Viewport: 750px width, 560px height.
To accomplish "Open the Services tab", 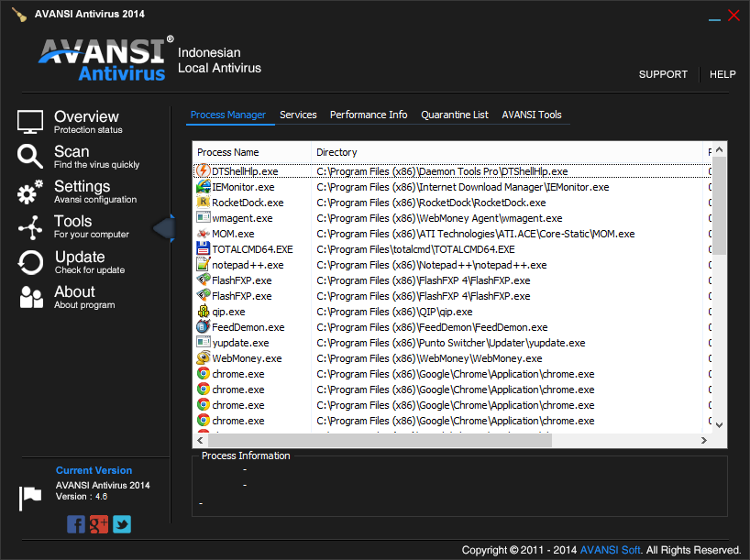I will pyautogui.click(x=298, y=115).
